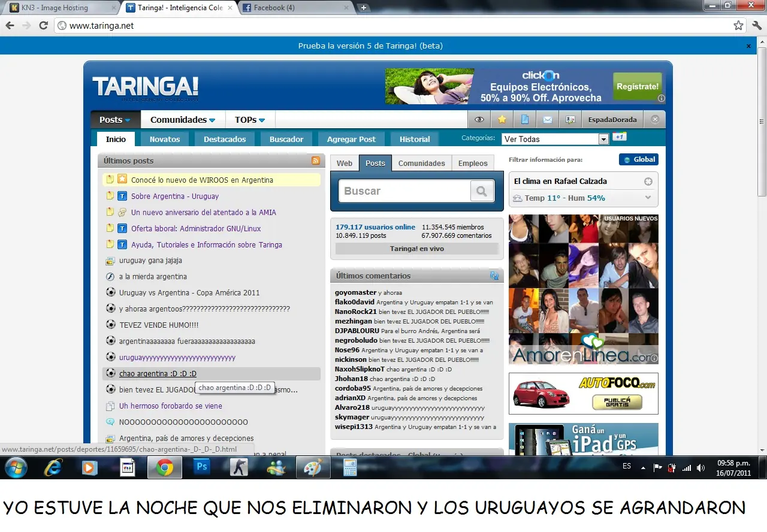Select the Web search tab
The width and height of the screenshot is (767, 532).
[x=345, y=163]
